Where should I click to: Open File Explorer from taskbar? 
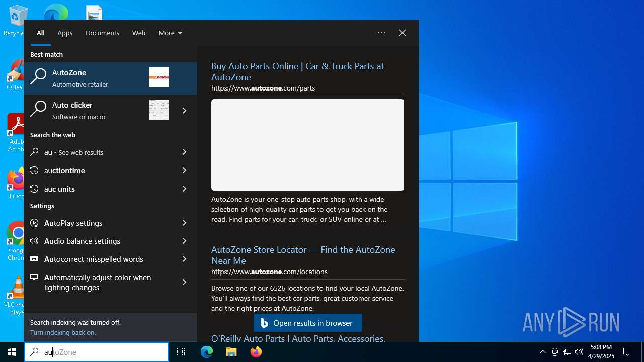point(231,352)
